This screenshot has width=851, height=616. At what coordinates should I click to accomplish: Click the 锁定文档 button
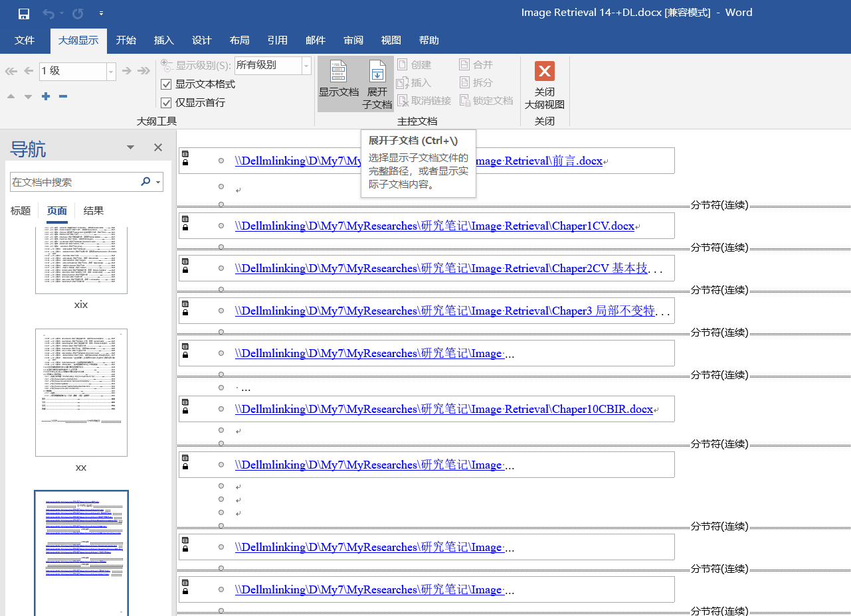point(486,100)
